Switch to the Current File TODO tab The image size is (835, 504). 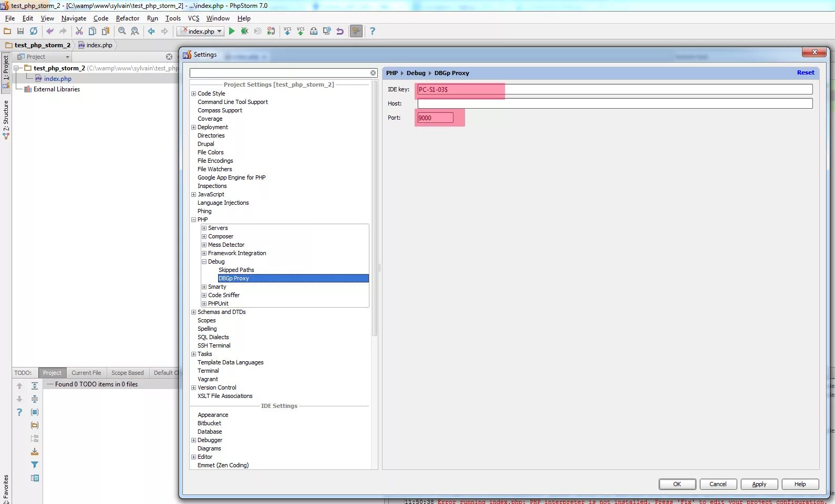[86, 373]
